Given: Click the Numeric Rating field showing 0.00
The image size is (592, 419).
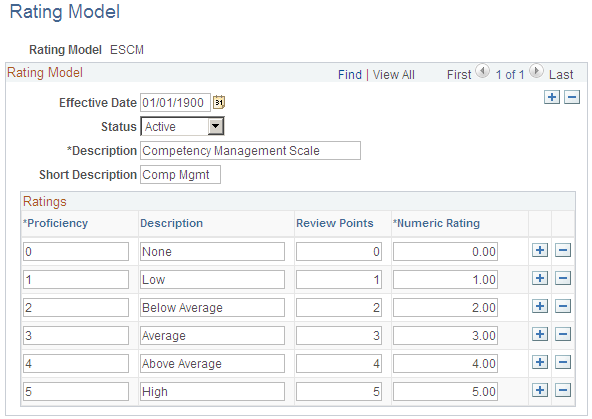Looking at the screenshot, I should [445, 251].
